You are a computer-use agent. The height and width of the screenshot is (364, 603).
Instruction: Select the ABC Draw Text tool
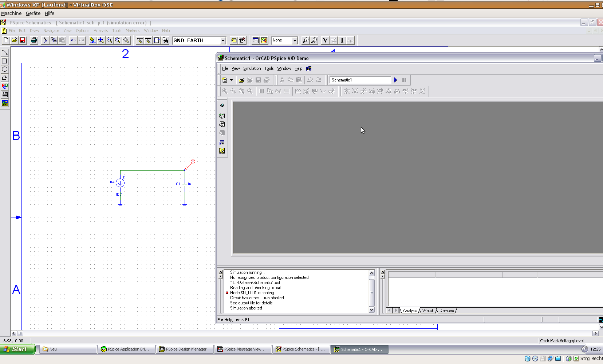(5, 86)
